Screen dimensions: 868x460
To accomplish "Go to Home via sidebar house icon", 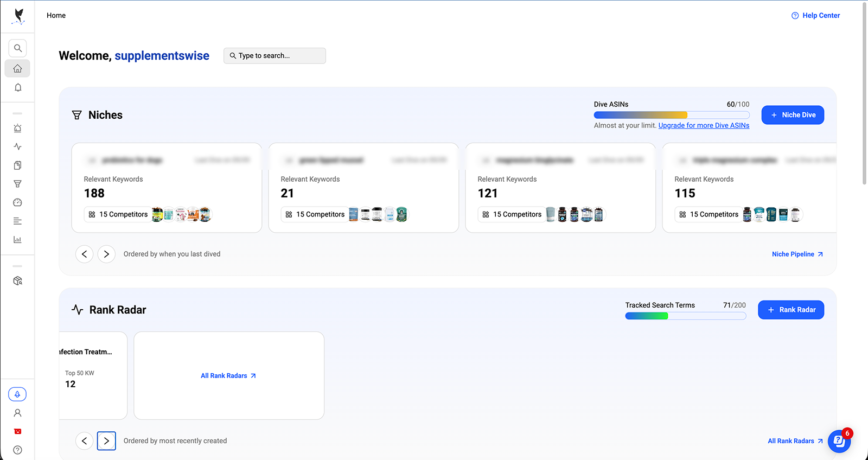I will point(17,68).
